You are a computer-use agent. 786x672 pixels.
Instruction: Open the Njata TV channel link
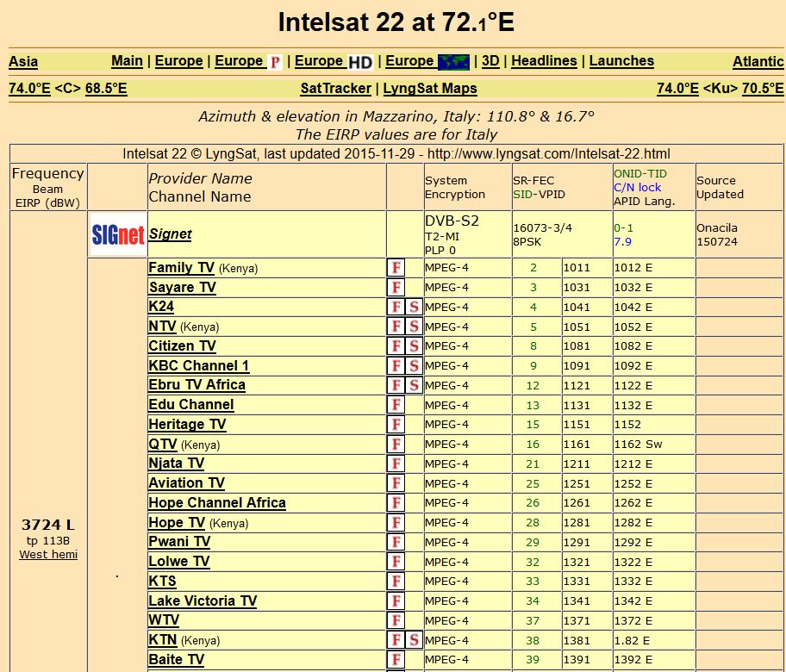[x=177, y=464]
